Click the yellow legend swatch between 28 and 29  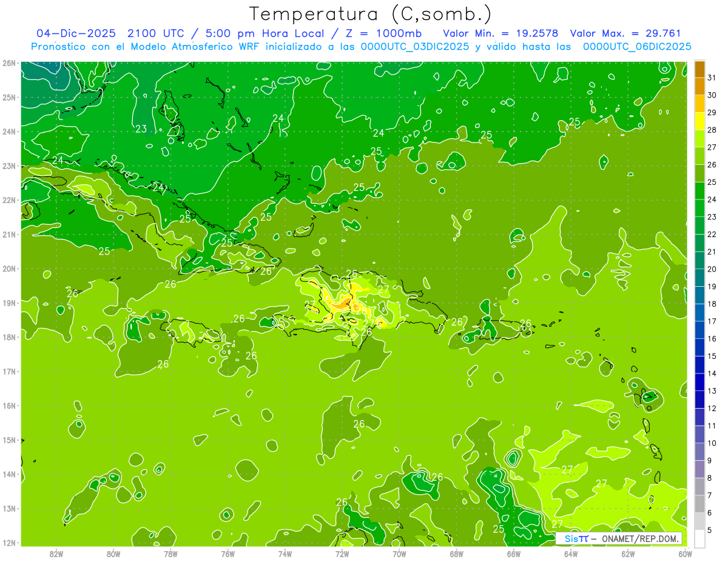(x=700, y=121)
